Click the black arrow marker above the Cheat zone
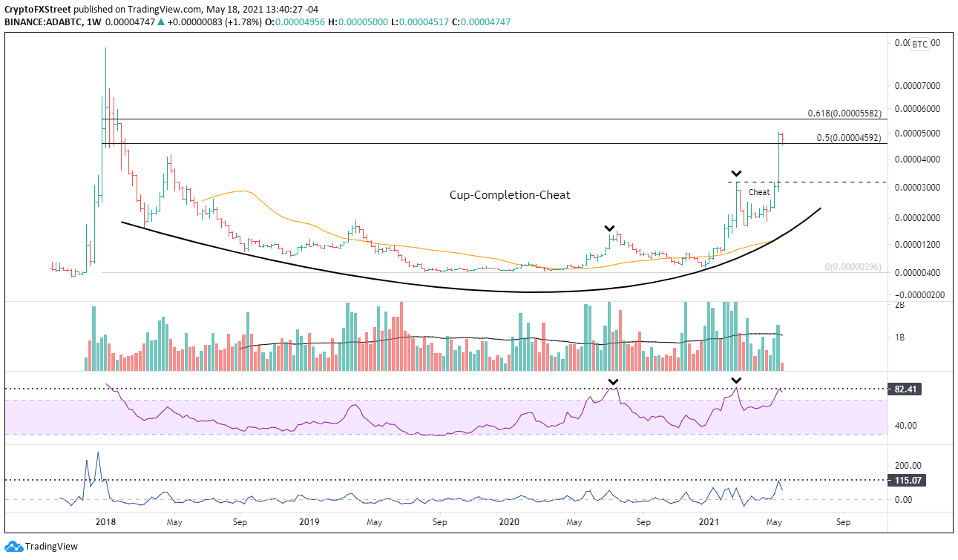This screenshot has width=958, height=560. click(x=736, y=173)
